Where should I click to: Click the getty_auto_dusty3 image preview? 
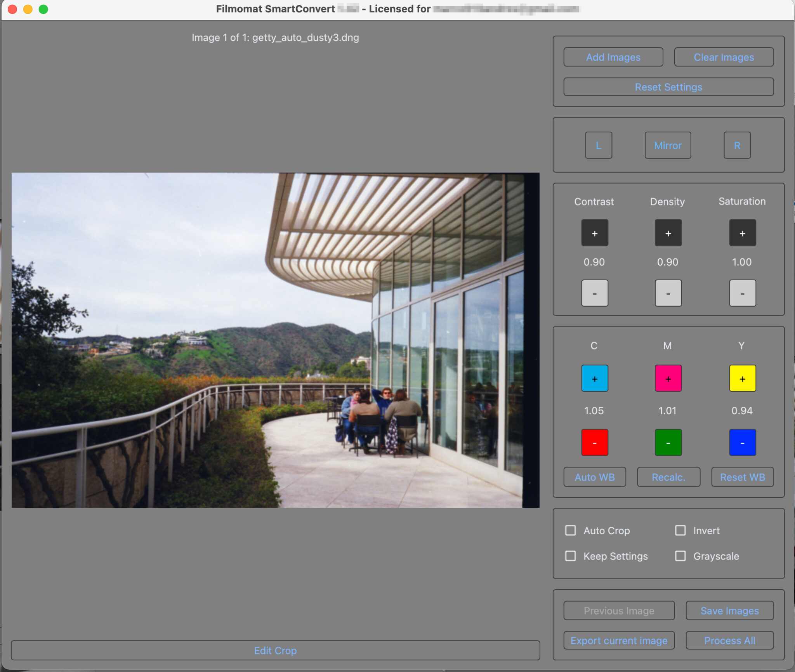point(276,340)
